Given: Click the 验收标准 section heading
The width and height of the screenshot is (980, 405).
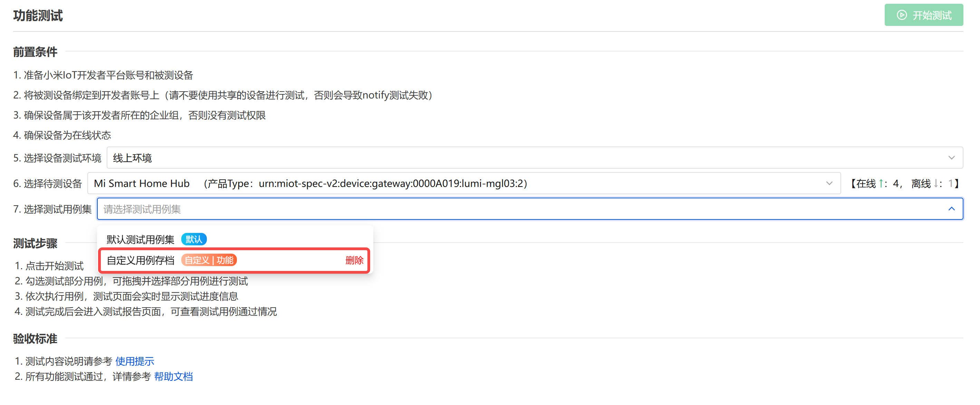Looking at the screenshot, I should pos(35,338).
